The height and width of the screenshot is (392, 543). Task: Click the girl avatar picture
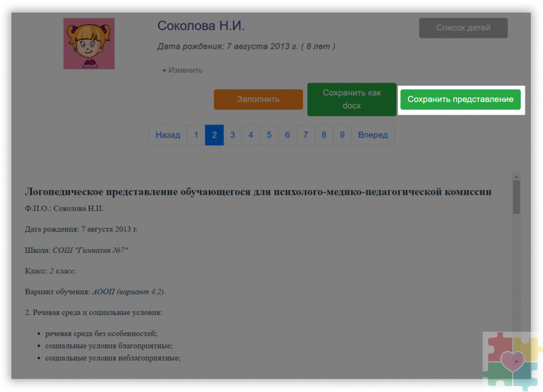(89, 43)
